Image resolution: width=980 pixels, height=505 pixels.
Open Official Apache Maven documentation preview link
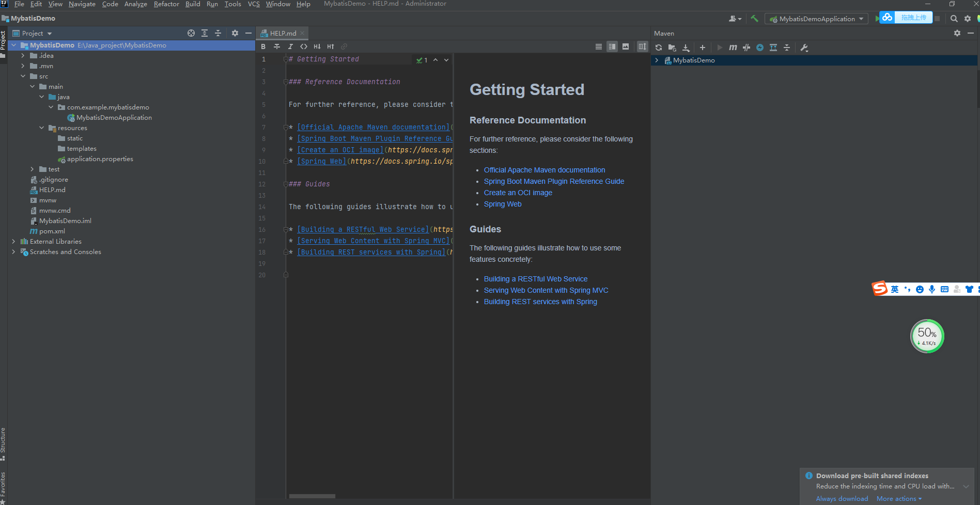[x=545, y=170]
